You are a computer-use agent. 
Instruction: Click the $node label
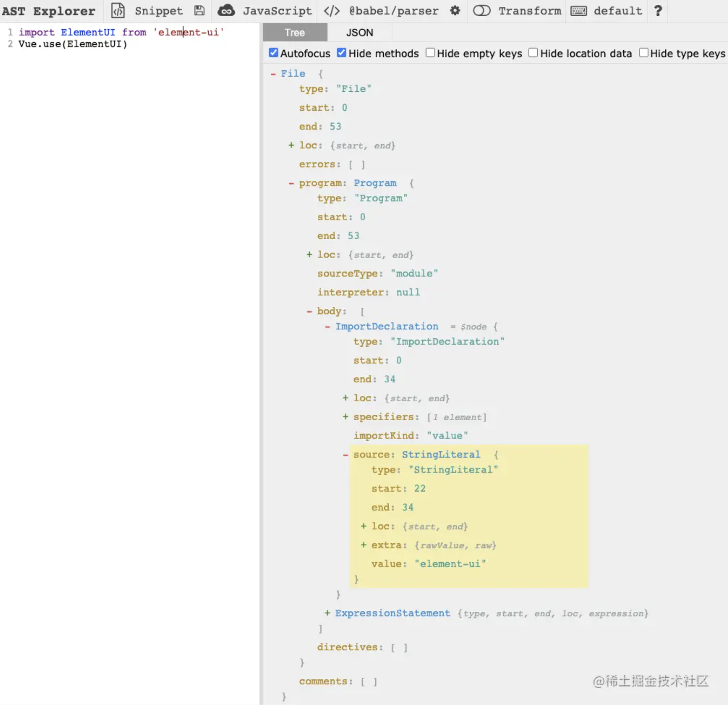[x=474, y=327]
